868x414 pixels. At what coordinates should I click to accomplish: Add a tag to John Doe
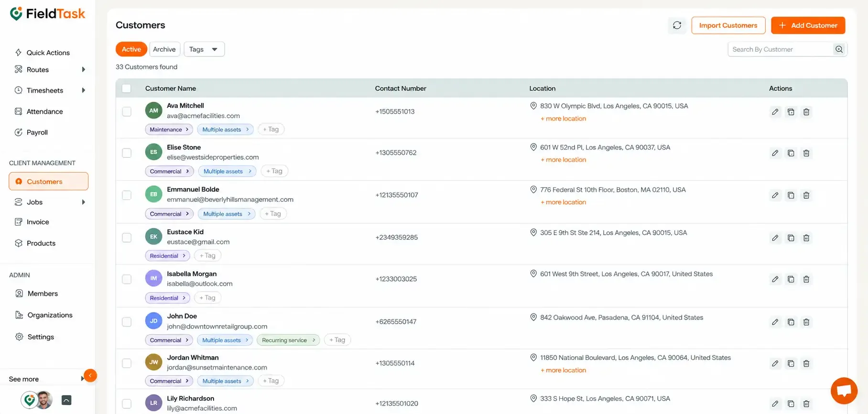coord(337,340)
